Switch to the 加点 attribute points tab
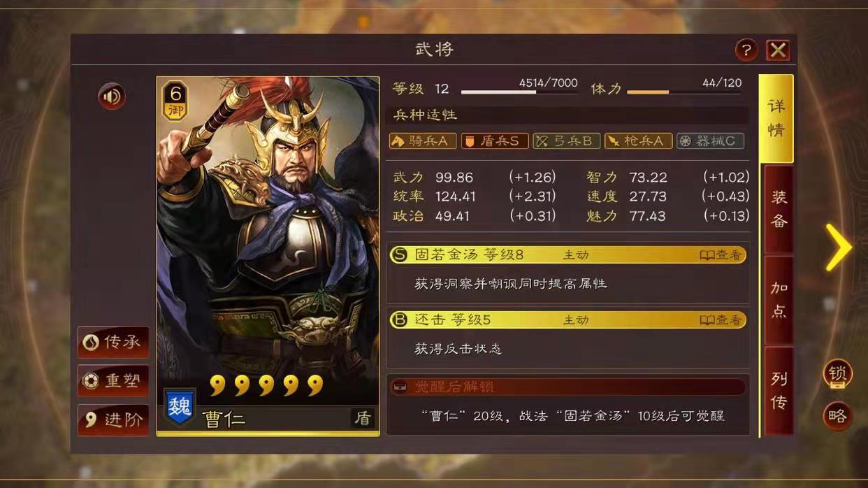The height and width of the screenshot is (488, 868). pos(779,299)
